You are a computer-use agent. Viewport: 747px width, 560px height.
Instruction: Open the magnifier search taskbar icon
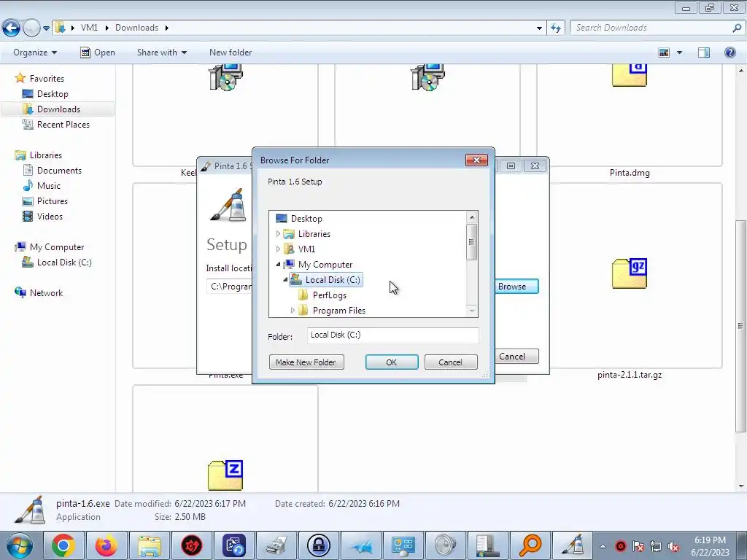(x=530, y=545)
